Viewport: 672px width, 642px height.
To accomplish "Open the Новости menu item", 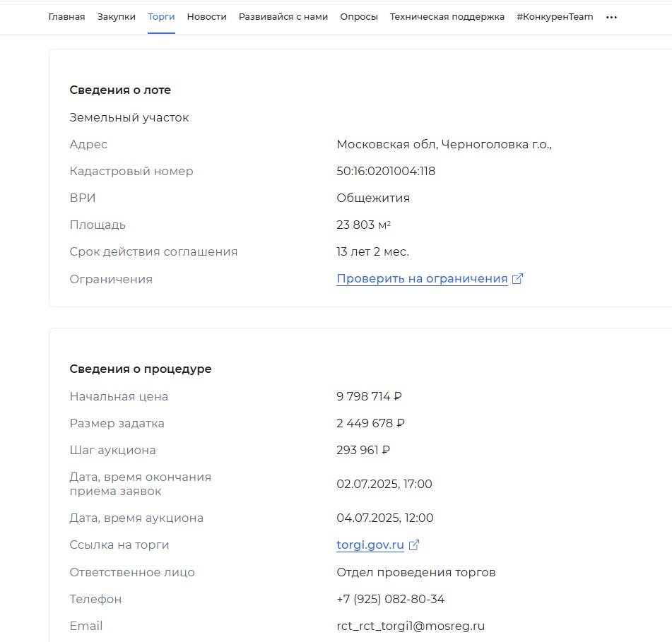I will pos(207,16).
